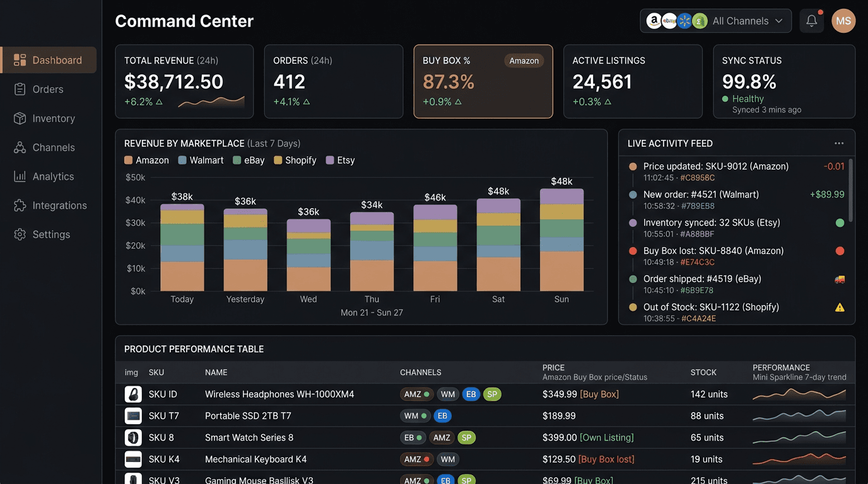The width and height of the screenshot is (868, 484).
Task: Click the Analytics bar-chart icon
Action: tap(19, 176)
